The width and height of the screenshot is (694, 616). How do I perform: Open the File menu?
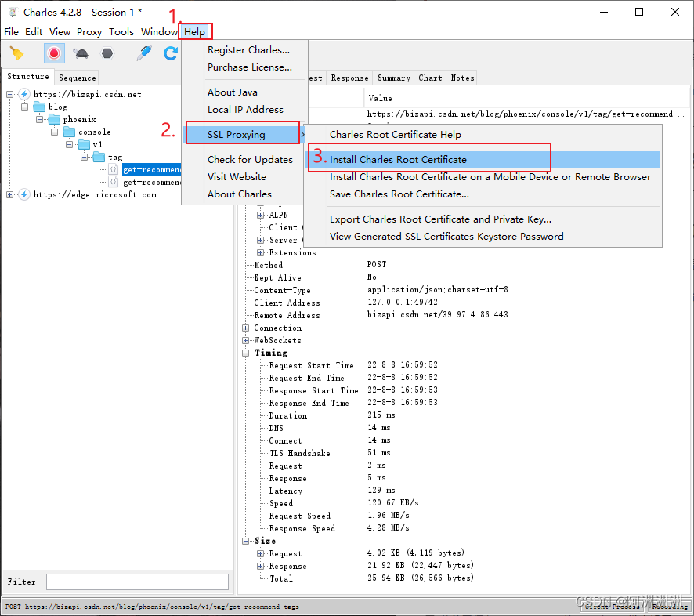pos(11,32)
